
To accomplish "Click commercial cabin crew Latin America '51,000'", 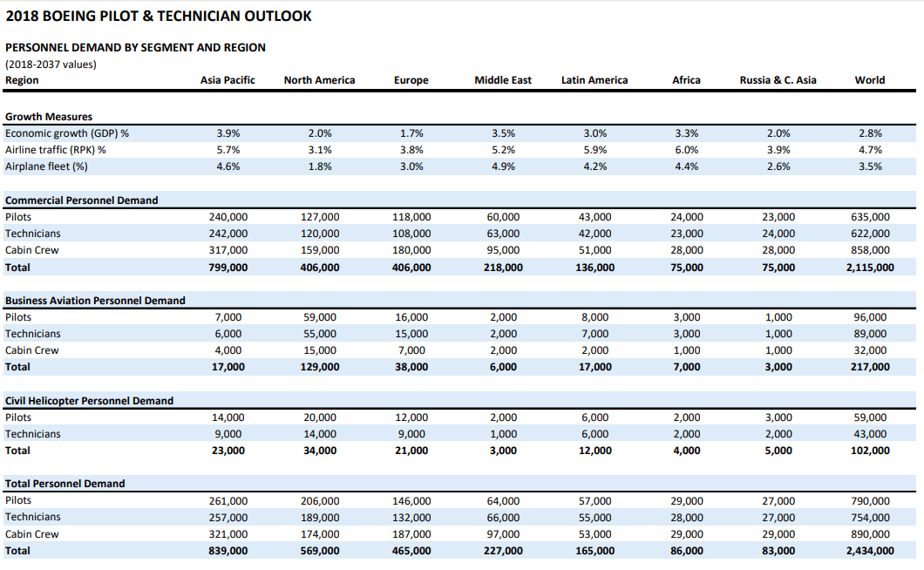I will (595, 250).
